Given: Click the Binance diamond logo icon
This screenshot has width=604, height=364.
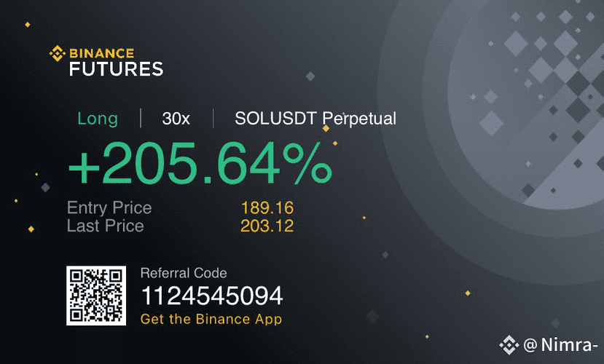Looking at the screenshot, I should click(58, 53).
